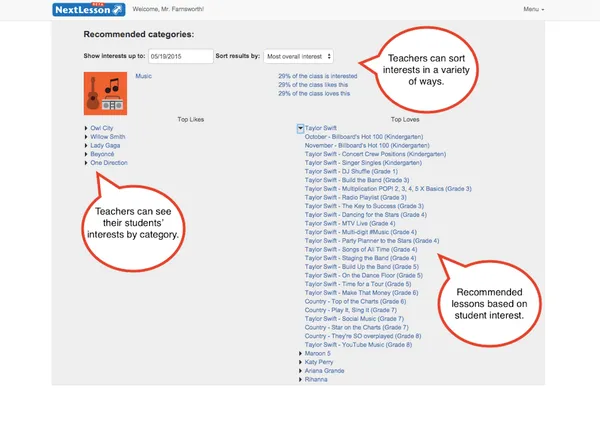Collapse the Taylor Swift list arrow
Screen dimensions: 600x435
point(300,128)
